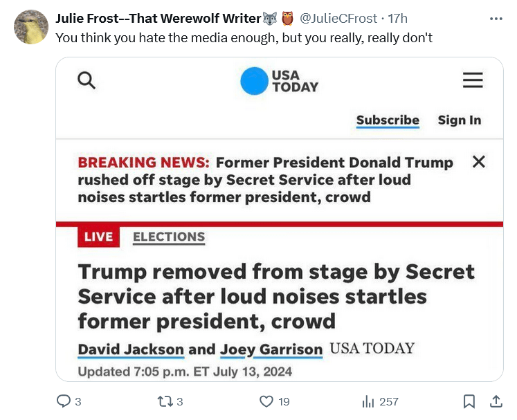The image size is (517, 420).
Task: Repost this tweet via retweet icon
Action: coord(165,401)
